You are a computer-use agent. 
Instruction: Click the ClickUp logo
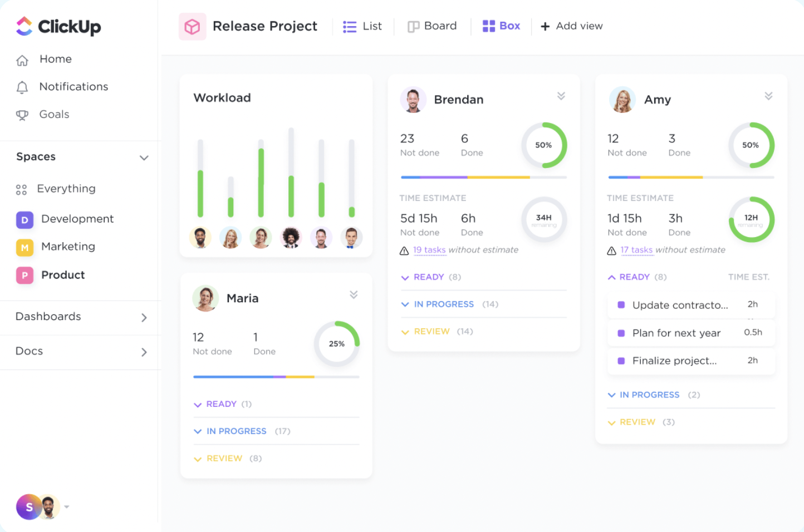click(x=58, y=26)
